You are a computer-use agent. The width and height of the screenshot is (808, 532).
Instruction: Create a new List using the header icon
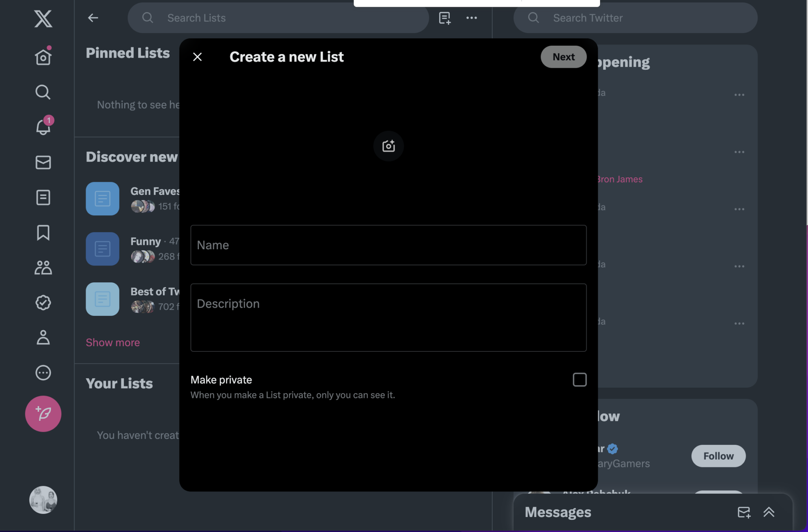444,18
